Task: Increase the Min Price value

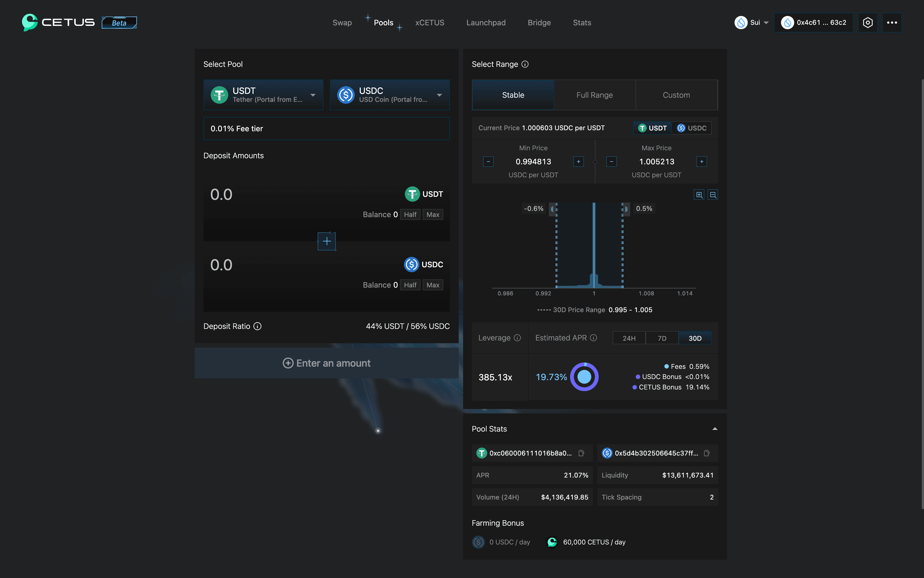Action: 578,162
